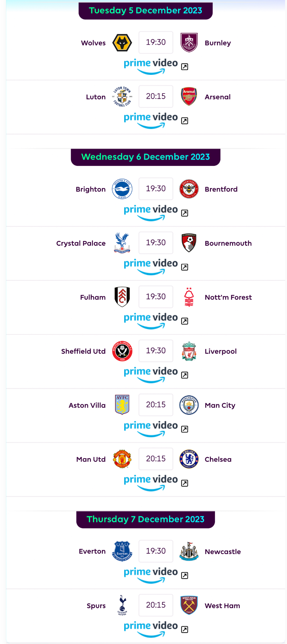Click the Arsenal cannon badge
This screenshot has height=644, width=287.
(x=189, y=96)
